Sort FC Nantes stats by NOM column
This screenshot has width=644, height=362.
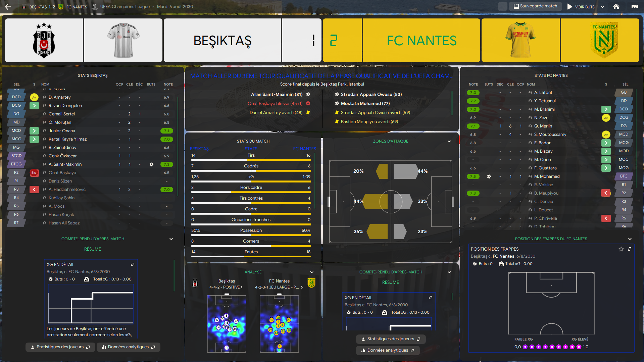[x=531, y=85]
